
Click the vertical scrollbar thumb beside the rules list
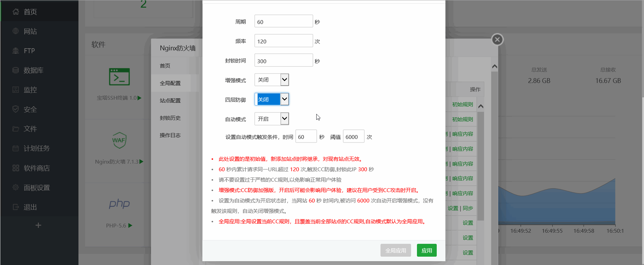(x=481, y=166)
